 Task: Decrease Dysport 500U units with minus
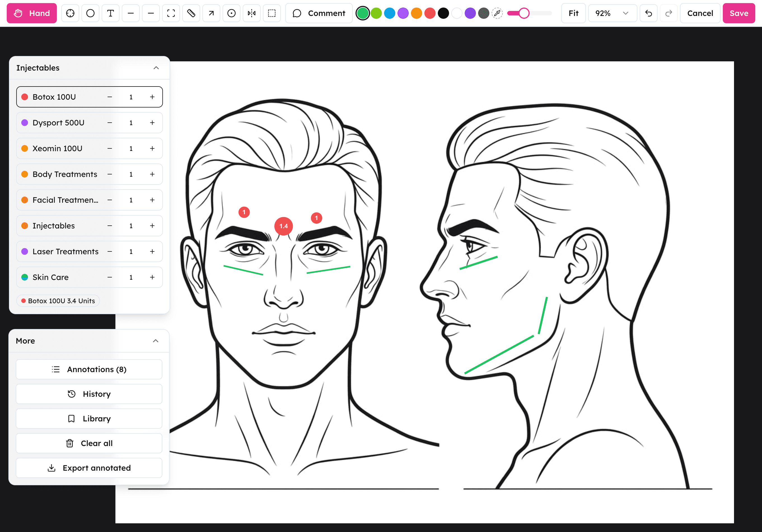click(109, 123)
